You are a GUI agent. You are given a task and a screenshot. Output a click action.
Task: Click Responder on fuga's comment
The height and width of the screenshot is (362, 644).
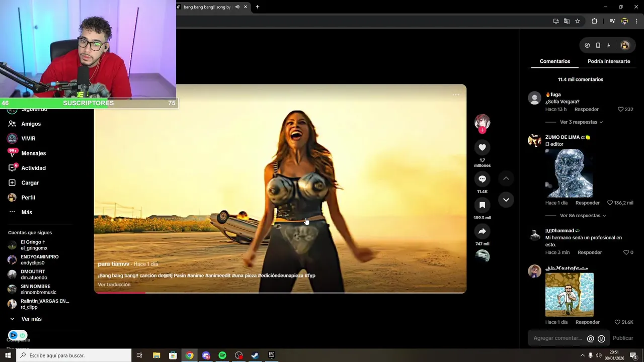tap(587, 109)
